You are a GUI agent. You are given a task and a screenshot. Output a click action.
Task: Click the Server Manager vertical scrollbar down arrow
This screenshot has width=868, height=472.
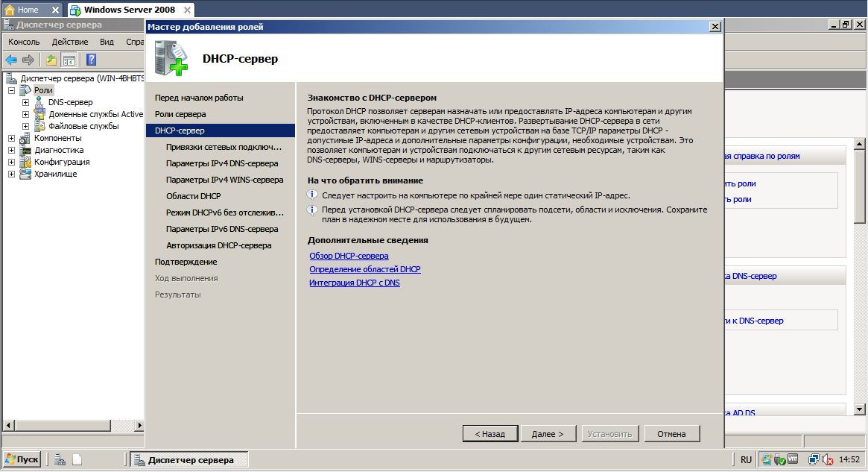860,409
